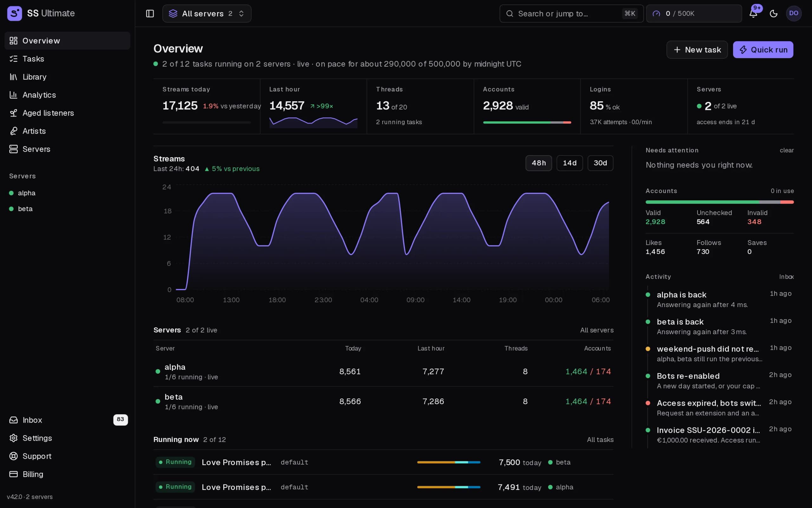Image resolution: width=812 pixels, height=508 pixels.
Task: Open the alpha row in Servers table
Action: [x=383, y=371]
